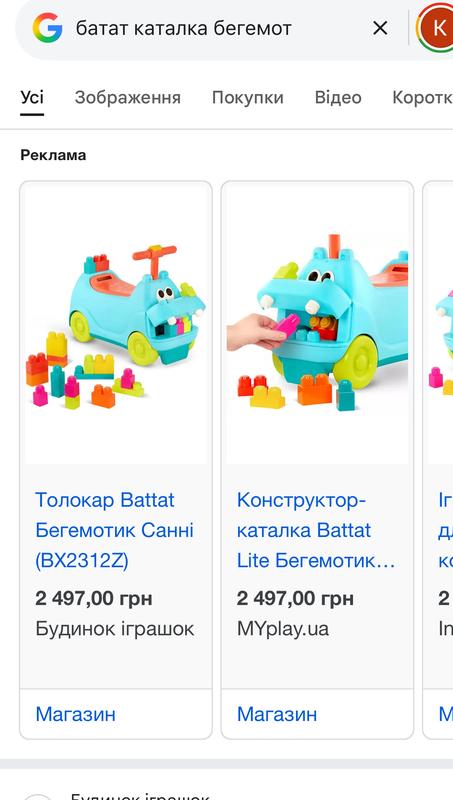Open the Конструктор-каталка hippo product image
The image size is (453, 800).
(x=317, y=323)
